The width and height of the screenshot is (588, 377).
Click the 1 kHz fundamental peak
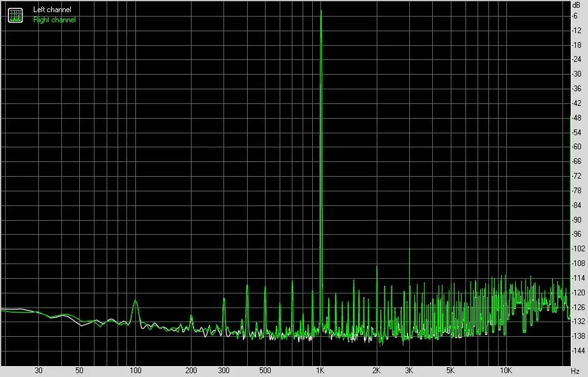point(321,11)
